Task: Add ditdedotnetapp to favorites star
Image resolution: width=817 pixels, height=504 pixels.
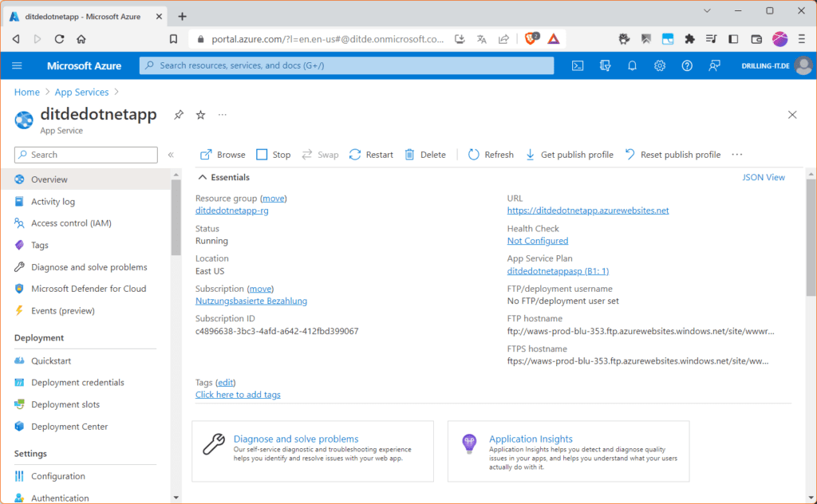Action: 200,115
